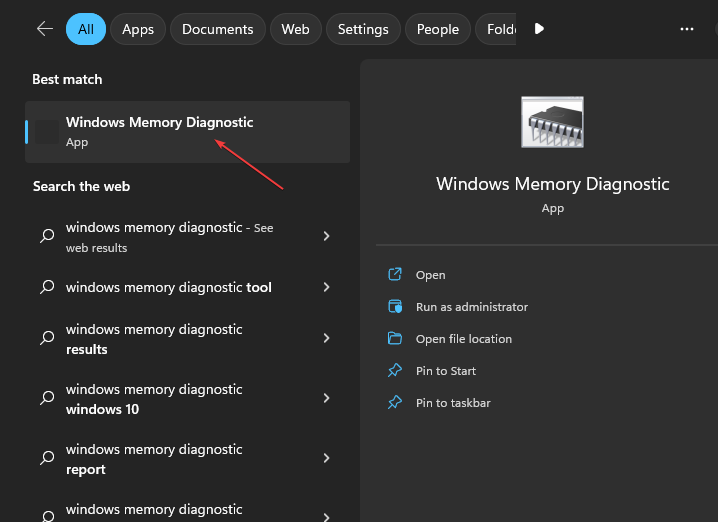Click the Open action
The height and width of the screenshot is (522, 718).
[x=430, y=275]
